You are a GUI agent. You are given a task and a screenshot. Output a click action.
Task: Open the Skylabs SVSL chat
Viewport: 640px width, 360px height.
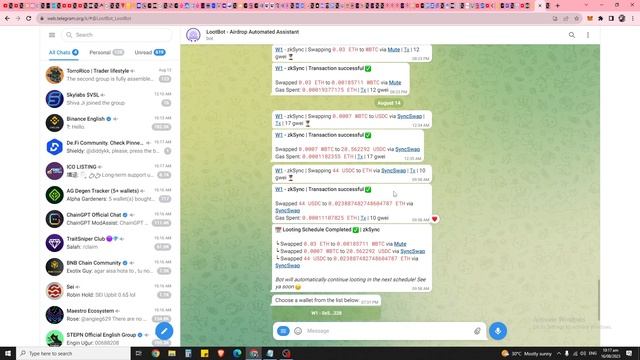pos(109,99)
